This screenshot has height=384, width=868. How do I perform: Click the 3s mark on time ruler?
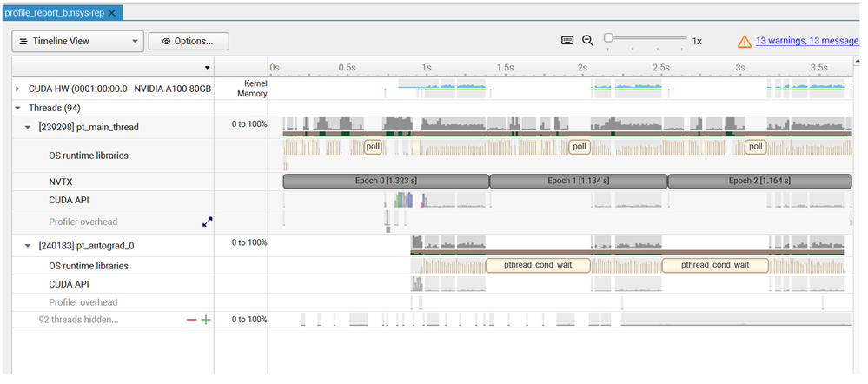tap(740, 68)
